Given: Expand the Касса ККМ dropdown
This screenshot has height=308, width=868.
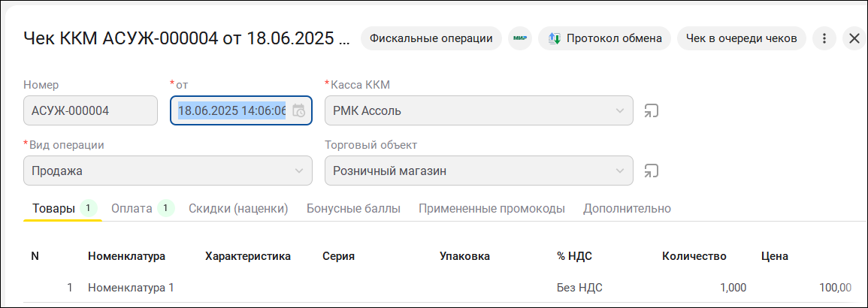Looking at the screenshot, I should pyautogui.click(x=620, y=111).
